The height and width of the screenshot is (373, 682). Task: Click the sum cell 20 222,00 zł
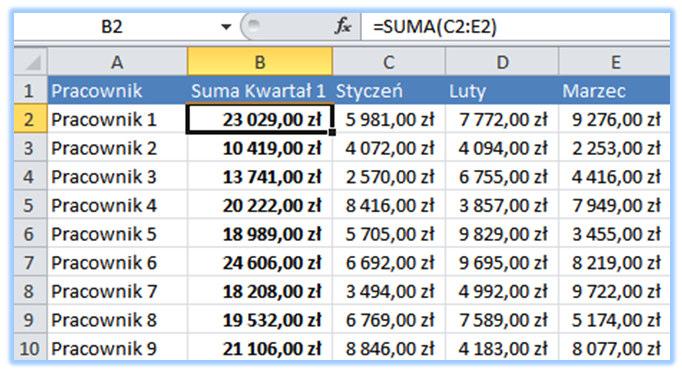[x=260, y=205]
